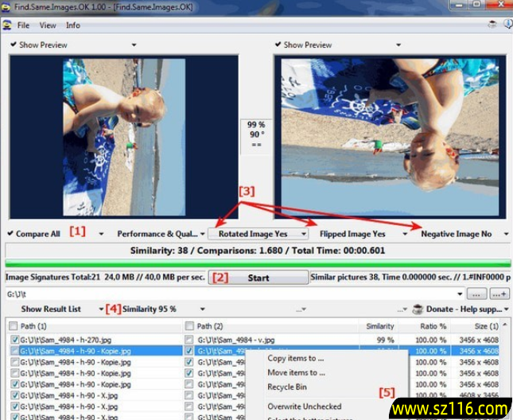Viewport: 513px width, 420px height.
Task: Choose Recycle Bin from the context menu
Action: pos(286,387)
